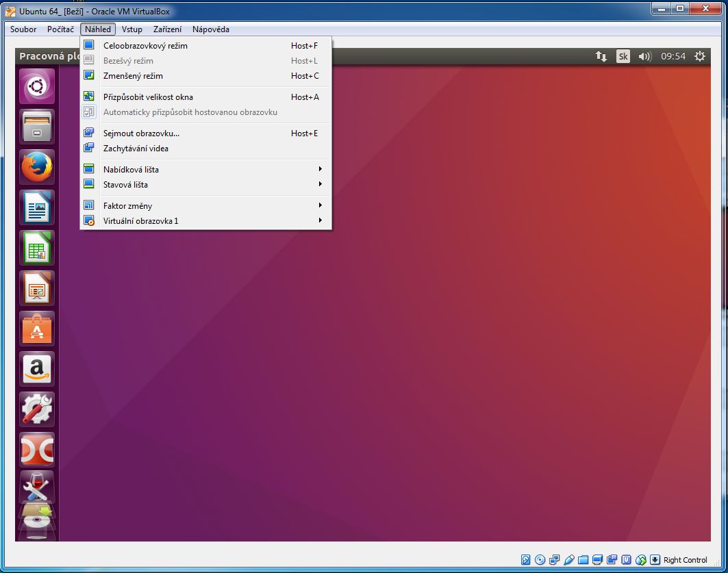728x573 pixels.
Task: Expand the Faktor změny submenu
Action: (x=205, y=205)
